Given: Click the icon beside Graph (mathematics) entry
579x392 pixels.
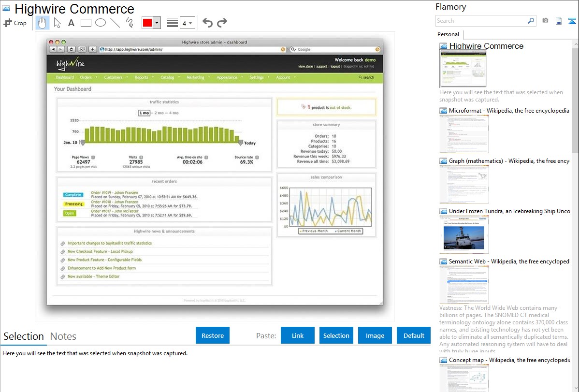Looking at the screenshot, I should pos(443,161).
